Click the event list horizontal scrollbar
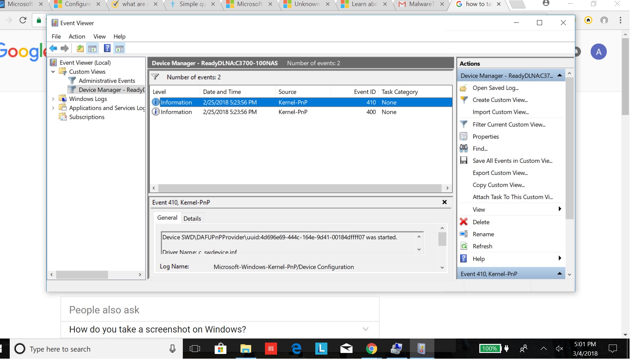This screenshot has height=362, width=644. click(300, 188)
